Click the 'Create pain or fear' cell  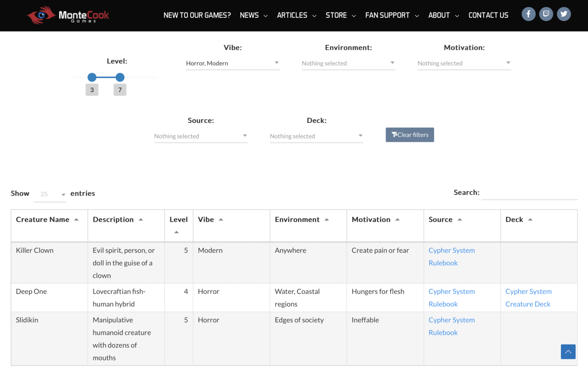click(x=385, y=263)
